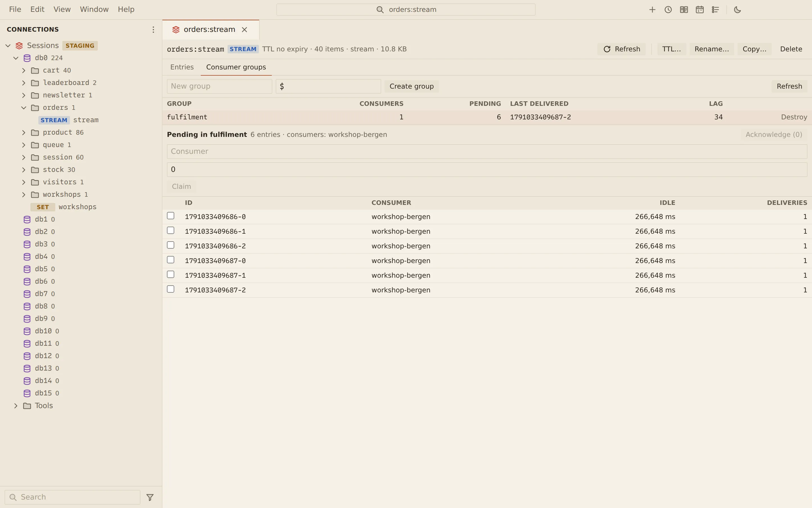Select the db15 database icon
812x508 pixels.
pos(27,393)
